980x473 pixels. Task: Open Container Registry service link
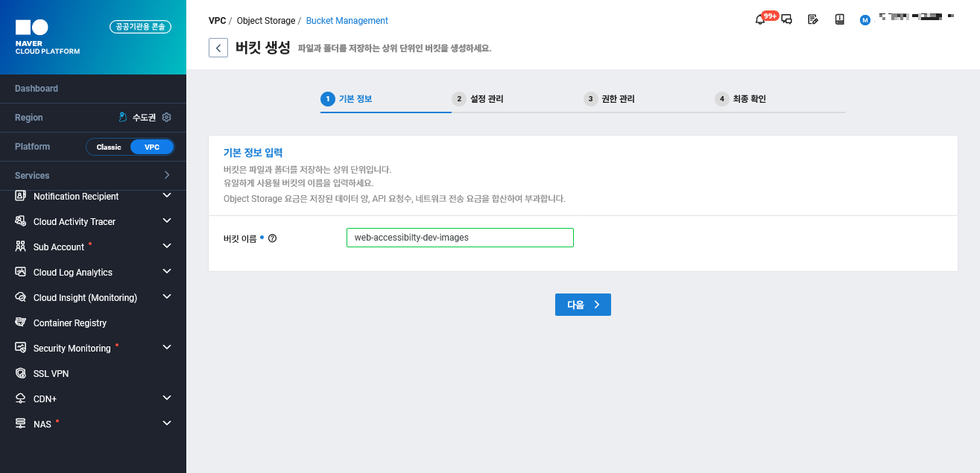click(x=70, y=323)
